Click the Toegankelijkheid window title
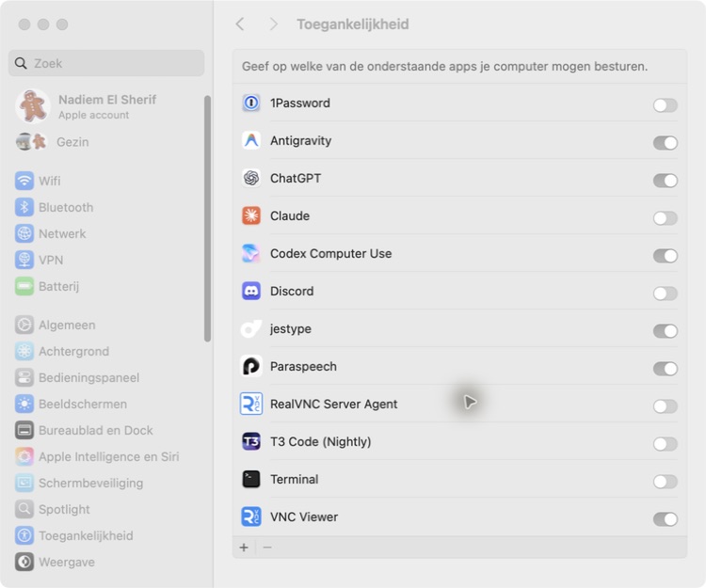This screenshot has width=706, height=588. (353, 24)
